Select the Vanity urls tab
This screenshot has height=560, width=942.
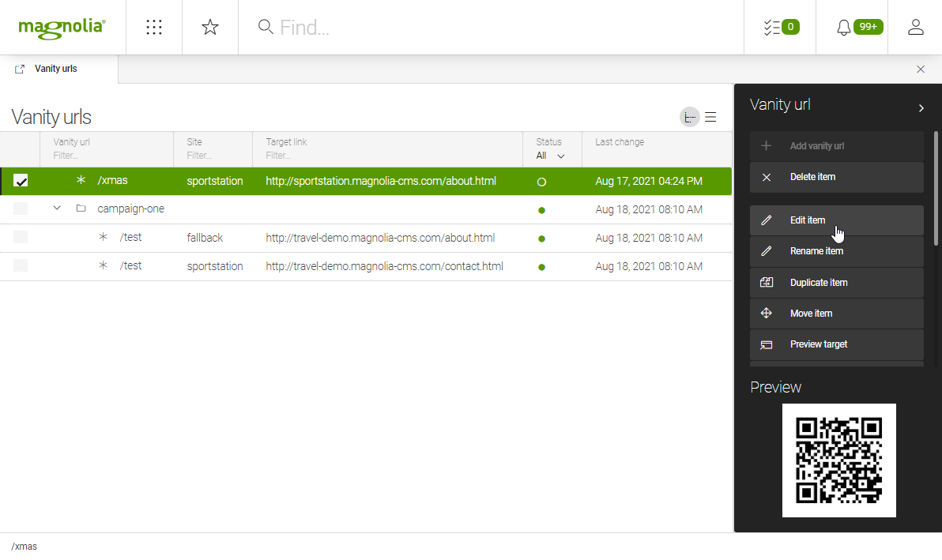(x=55, y=69)
